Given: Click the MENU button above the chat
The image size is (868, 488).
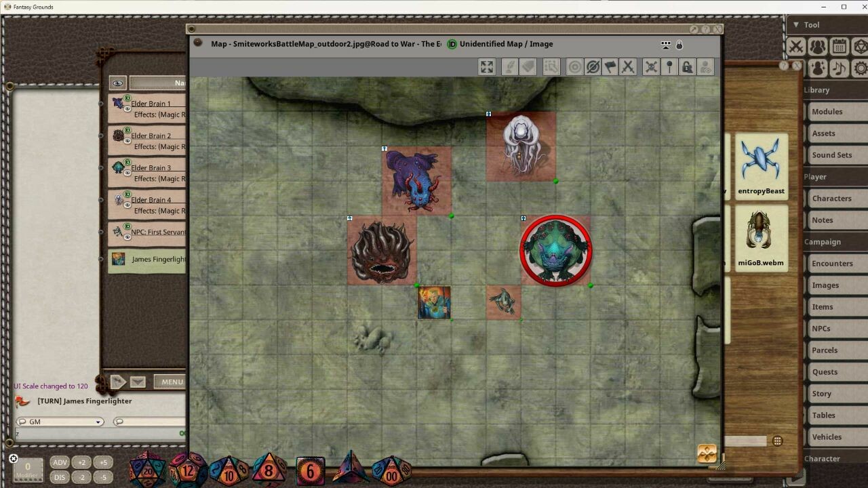Looking at the screenshot, I should (171, 381).
